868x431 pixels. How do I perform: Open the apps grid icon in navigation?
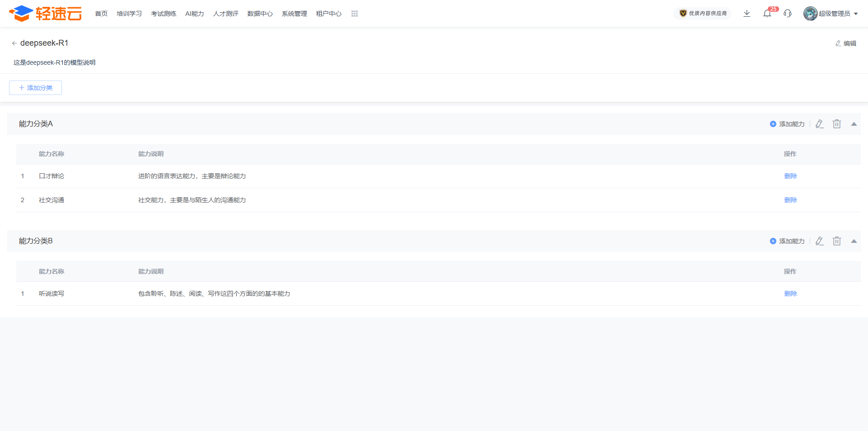[354, 14]
